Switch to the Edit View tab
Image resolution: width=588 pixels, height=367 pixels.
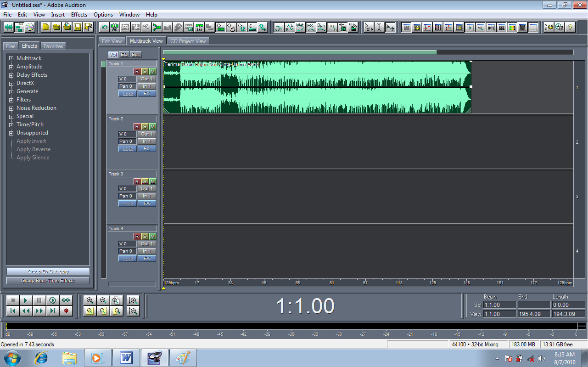(111, 40)
